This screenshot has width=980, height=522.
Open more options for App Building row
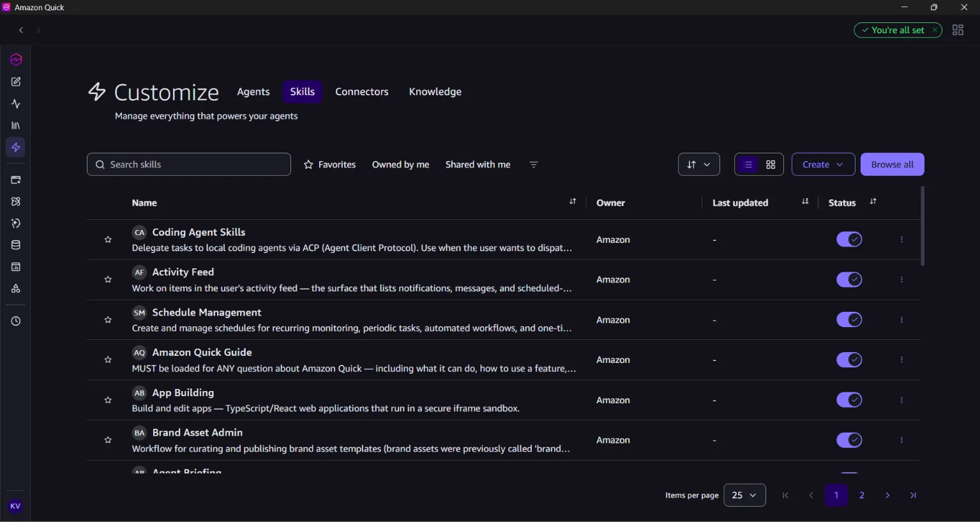click(901, 400)
